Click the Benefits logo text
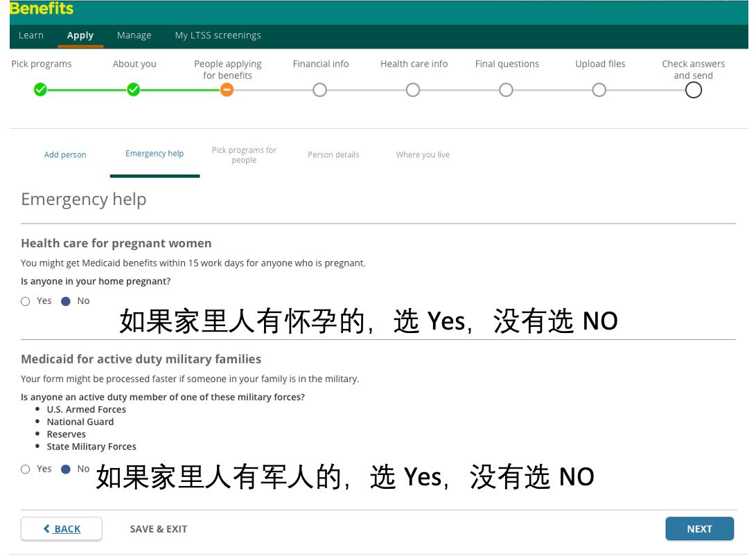 (42, 8)
